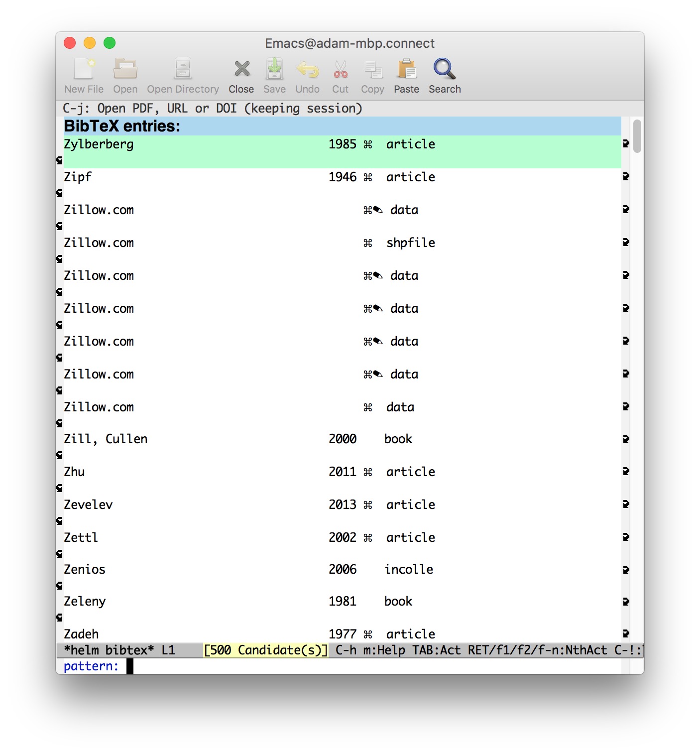
Task: Choose the Zill, Cullen 2000 book entry
Action: click(x=199, y=439)
